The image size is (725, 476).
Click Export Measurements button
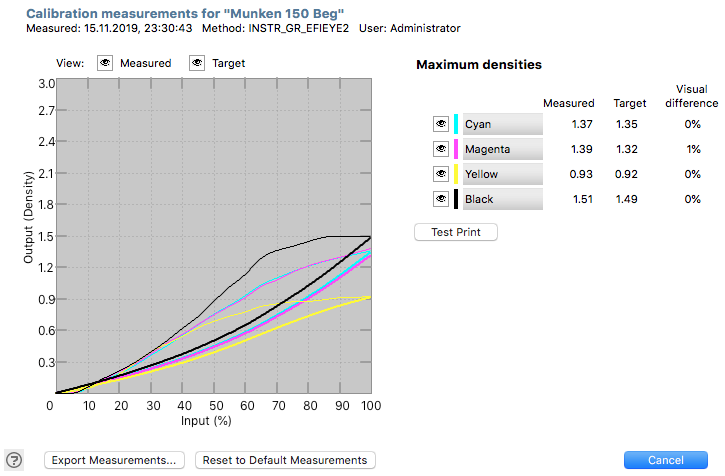[114, 460]
